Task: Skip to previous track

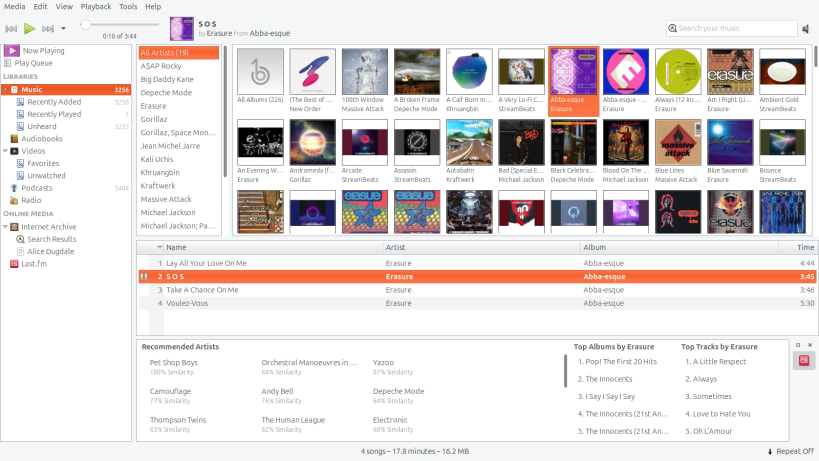Action: click(11, 28)
